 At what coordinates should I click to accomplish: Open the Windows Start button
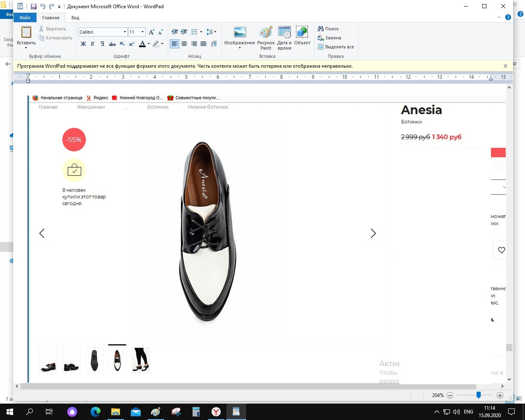[x=10, y=412]
